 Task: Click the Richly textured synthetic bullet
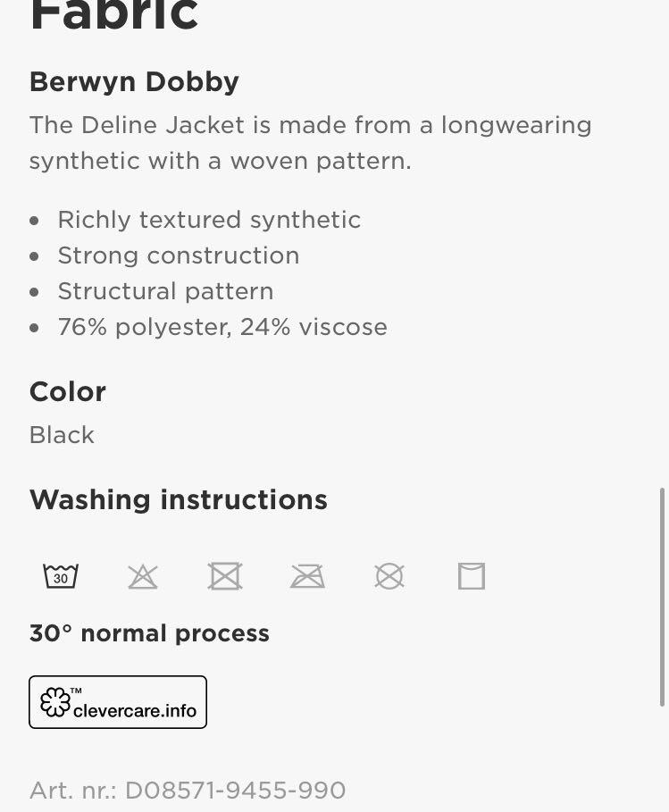tap(209, 220)
